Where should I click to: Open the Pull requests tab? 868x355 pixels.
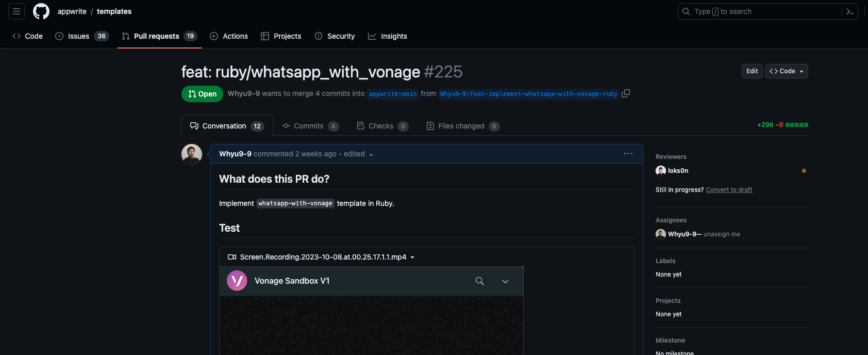point(159,36)
